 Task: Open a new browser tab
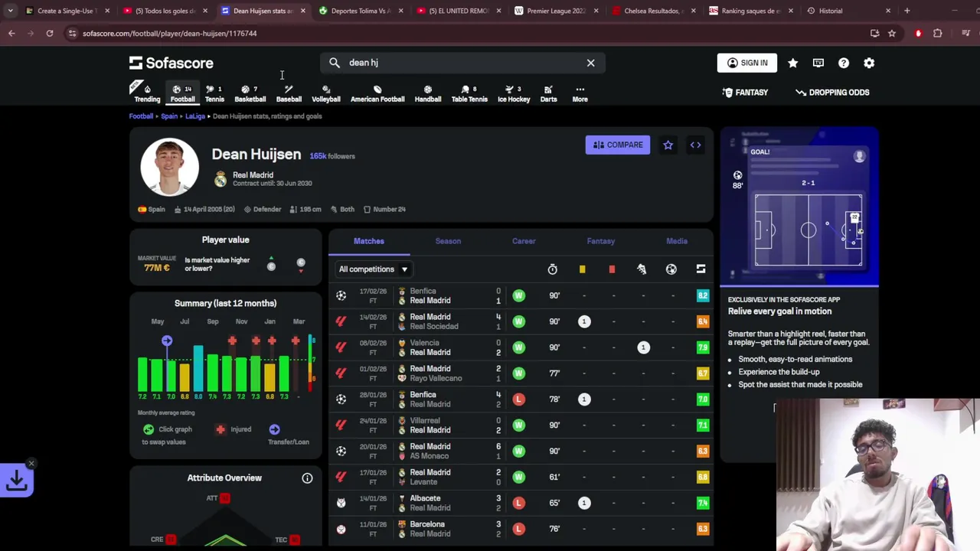(x=906, y=11)
